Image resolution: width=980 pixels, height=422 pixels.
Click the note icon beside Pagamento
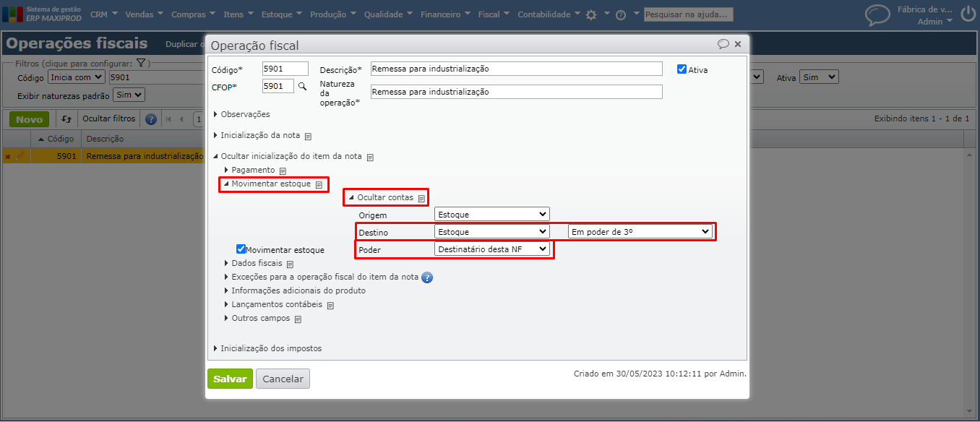tap(283, 171)
